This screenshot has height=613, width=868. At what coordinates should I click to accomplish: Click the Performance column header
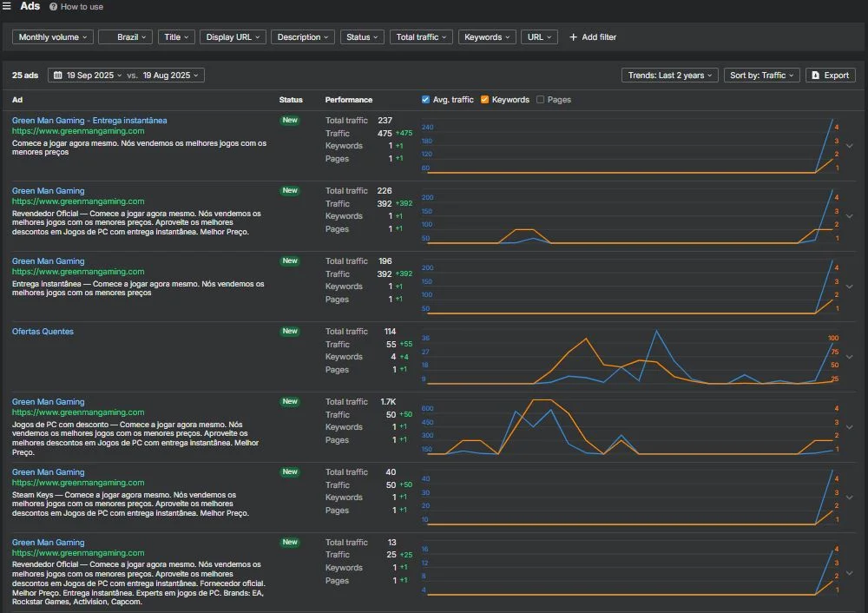tap(349, 100)
